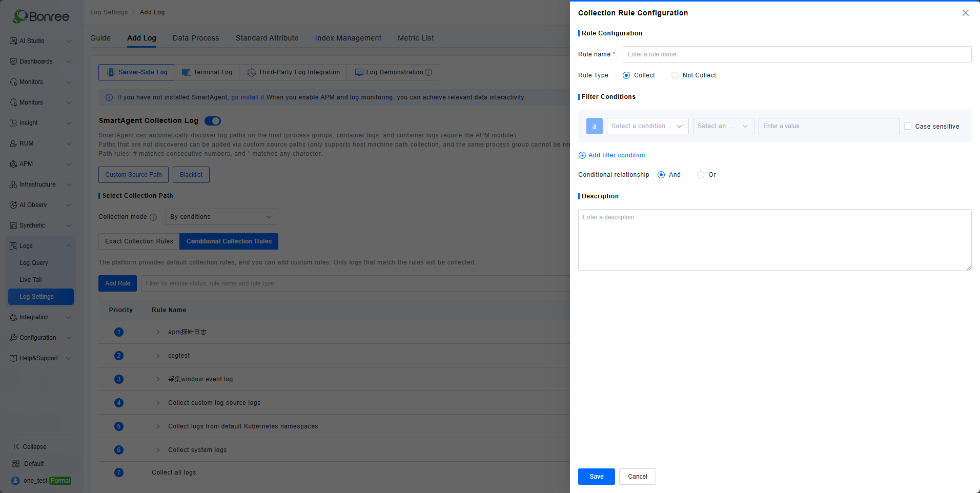Select the Or conditional relationship
980x493 pixels.
[x=701, y=175]
